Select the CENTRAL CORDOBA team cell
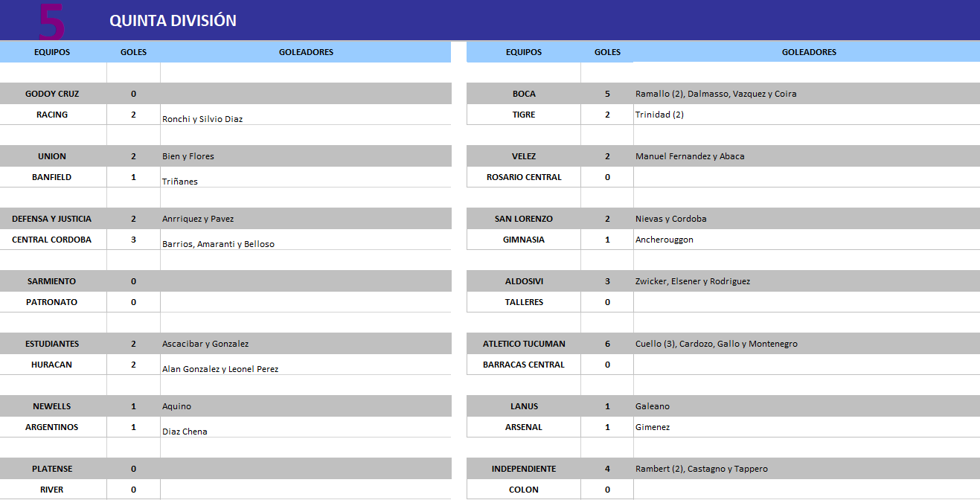Image resolution: width=980 pixels, height=500 pixels. pos(53,240)
